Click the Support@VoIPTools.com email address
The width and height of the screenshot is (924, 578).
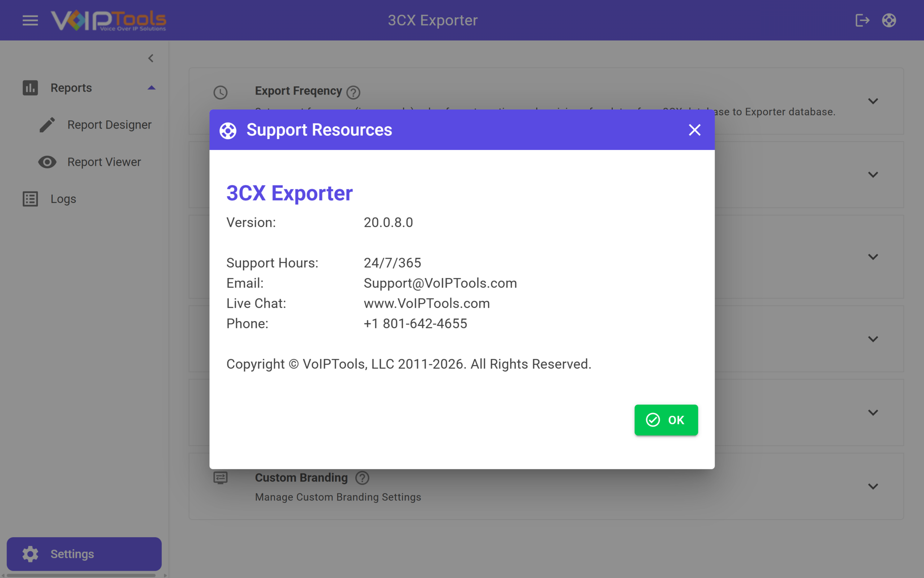[440, 283]
